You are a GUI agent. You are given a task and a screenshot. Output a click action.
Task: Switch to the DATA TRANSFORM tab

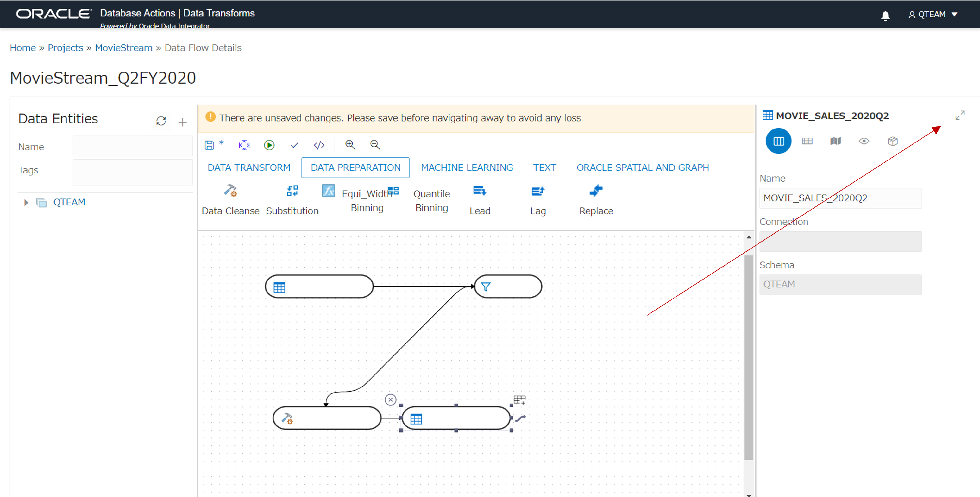pos(249,167)
